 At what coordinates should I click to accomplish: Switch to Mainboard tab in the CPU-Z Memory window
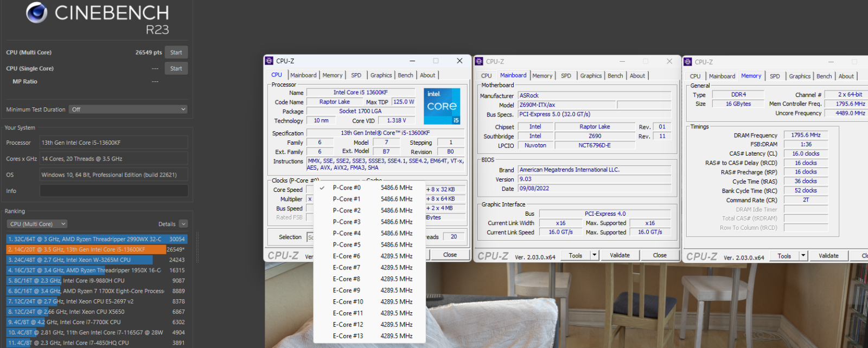pyautogui.click(x=722, y=76)
